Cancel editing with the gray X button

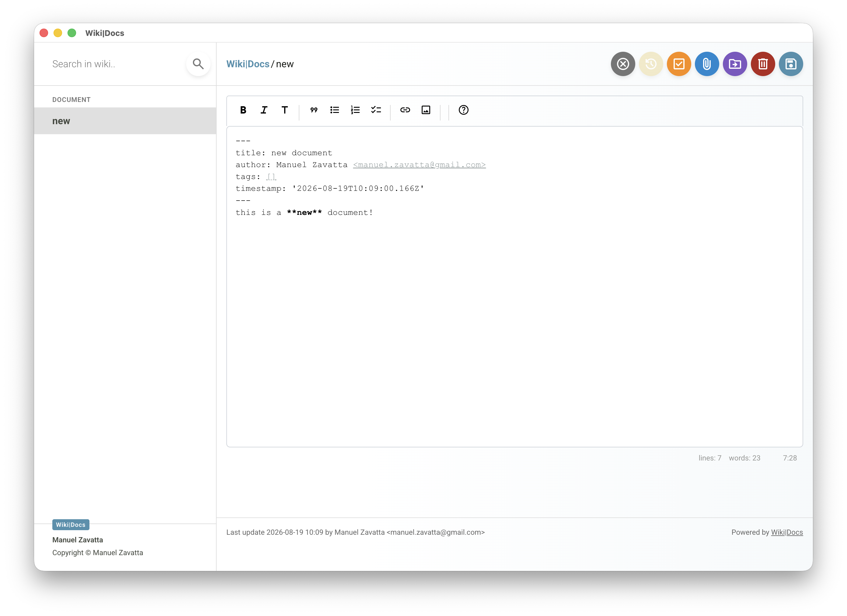(x=623, y=64)
